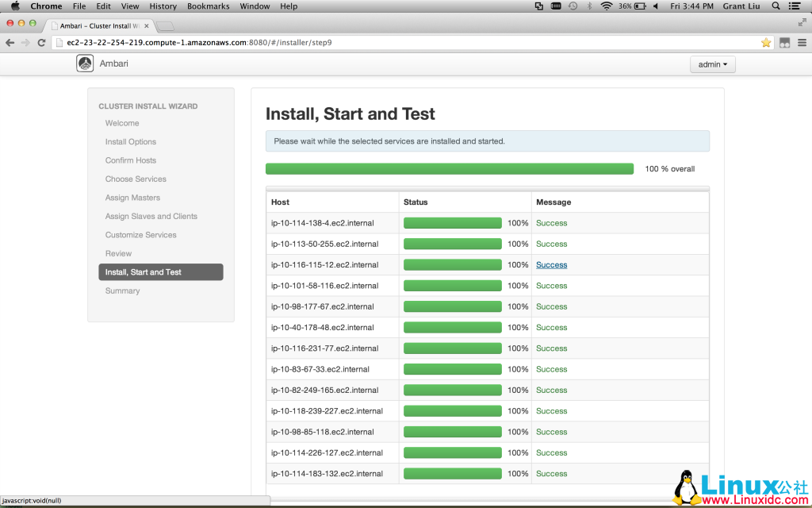Open Success link for ip-10-116-115-12
The image size is (812, 508).
point(551,264)
